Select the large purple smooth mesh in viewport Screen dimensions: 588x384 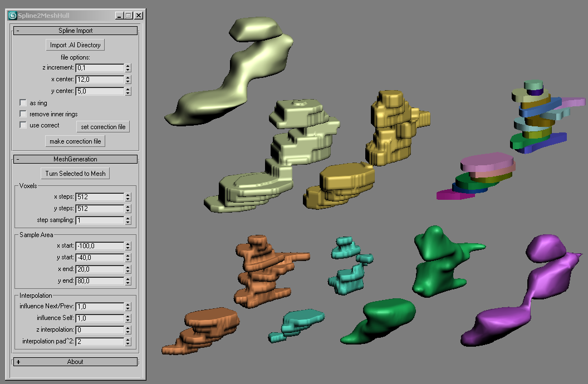pos(523,301)
